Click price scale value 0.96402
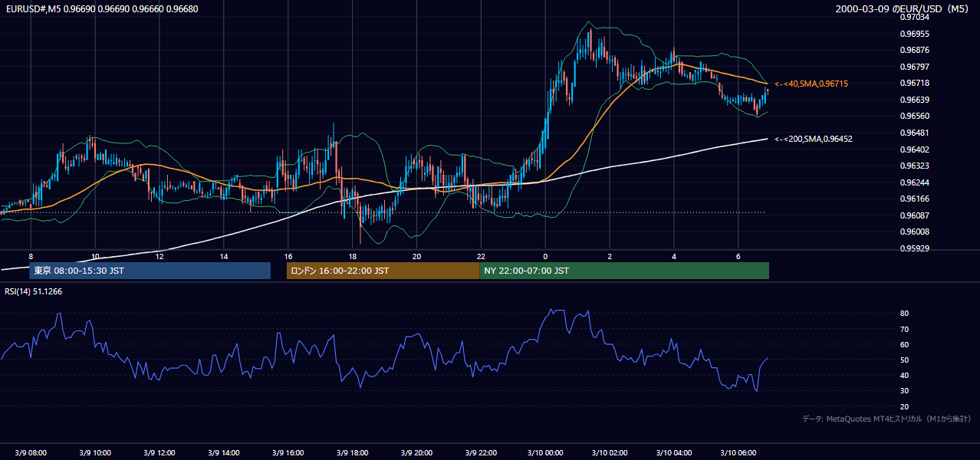 pyautogui.click(x=915, y=149)
